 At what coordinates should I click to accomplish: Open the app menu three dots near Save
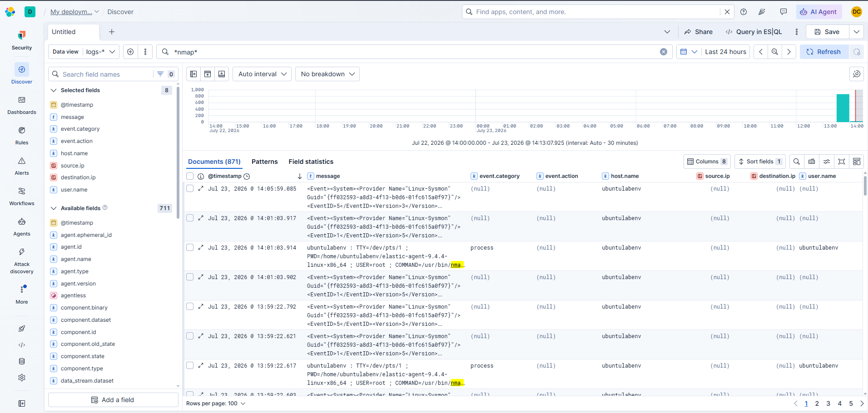(797, 32)
